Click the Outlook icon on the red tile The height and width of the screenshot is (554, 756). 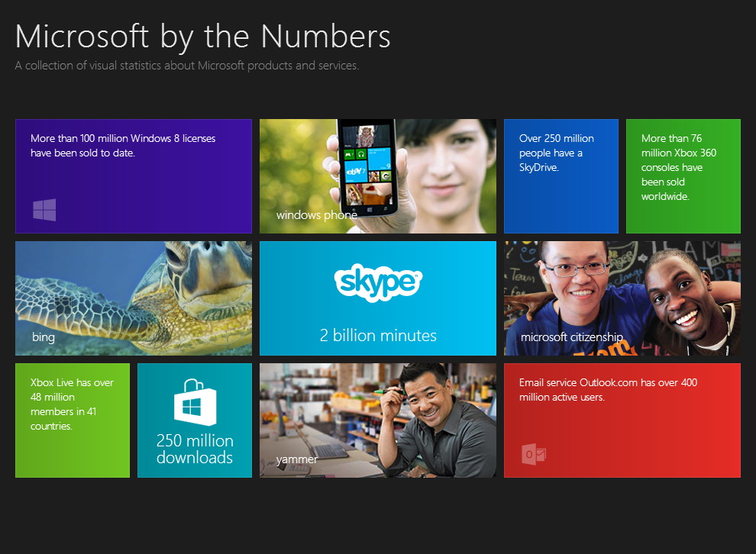pyautogui.click(x=534, y=454)
